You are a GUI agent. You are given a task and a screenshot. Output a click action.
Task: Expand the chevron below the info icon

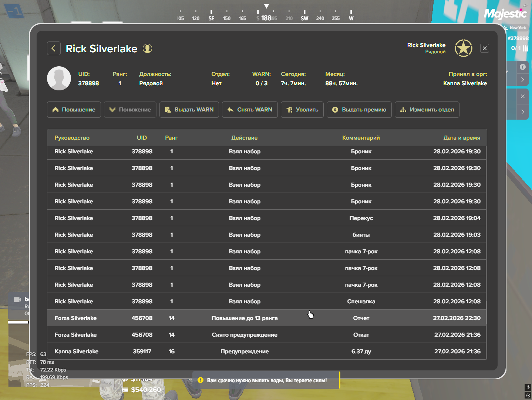[522, 80]
